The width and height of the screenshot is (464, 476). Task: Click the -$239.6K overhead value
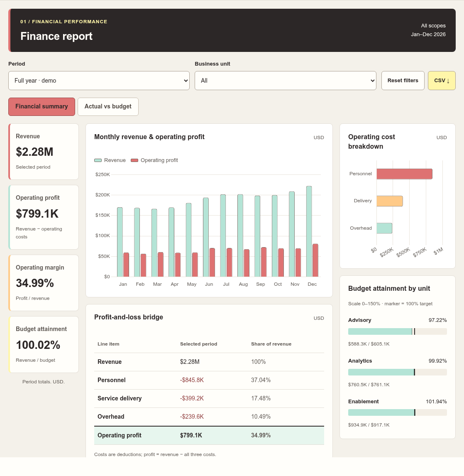click(x=192, y=417)
